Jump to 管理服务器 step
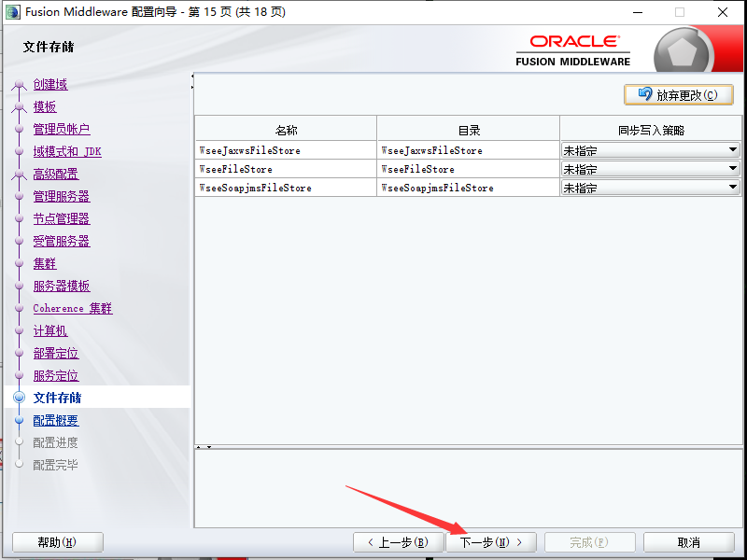Screen dimensions: 747x560 [62, 196]
